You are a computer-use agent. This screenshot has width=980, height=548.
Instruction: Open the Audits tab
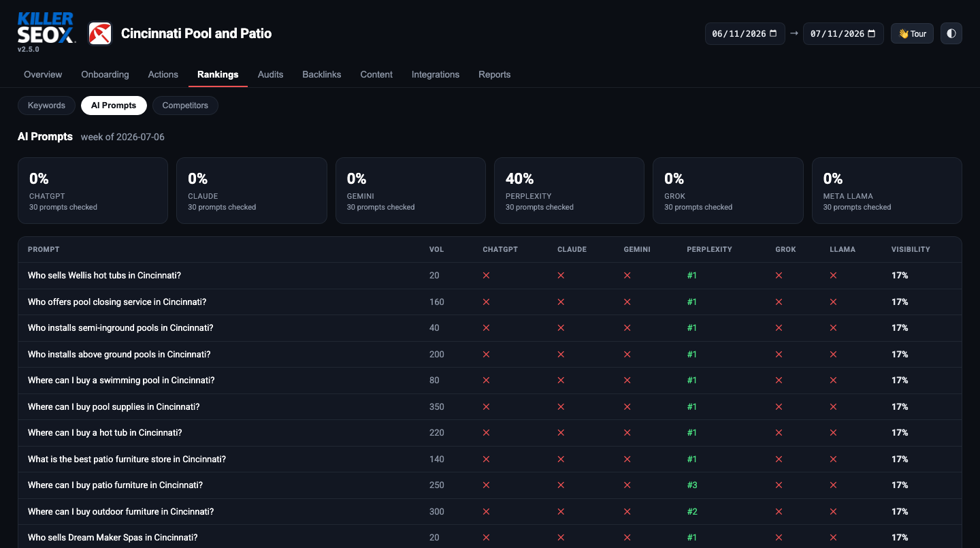tap(270, 74)
